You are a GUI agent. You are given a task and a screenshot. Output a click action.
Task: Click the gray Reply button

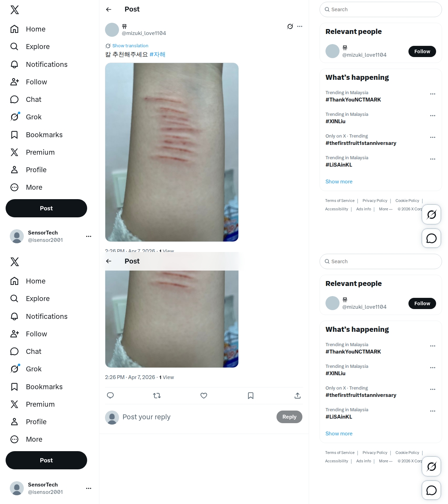pos(289,417)
